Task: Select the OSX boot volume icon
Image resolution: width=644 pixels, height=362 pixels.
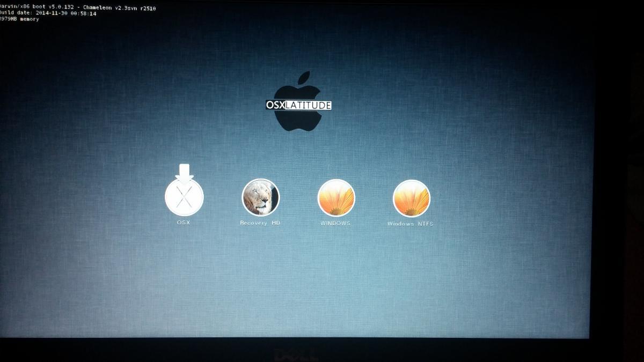Action: (184, 198)
